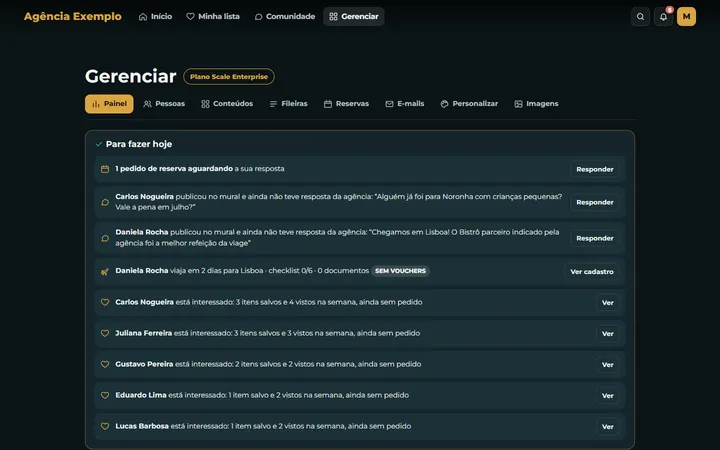This screenshot has width=720, height=450.
Task: Open the Personalizar tab
Action: tap(469, 104)
